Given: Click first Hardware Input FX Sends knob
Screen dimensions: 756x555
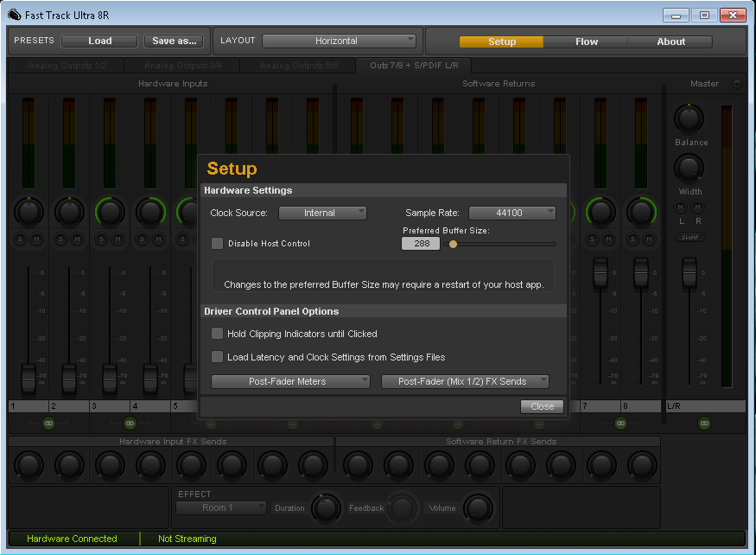Looking at the screenshot, I should [29, 466].
